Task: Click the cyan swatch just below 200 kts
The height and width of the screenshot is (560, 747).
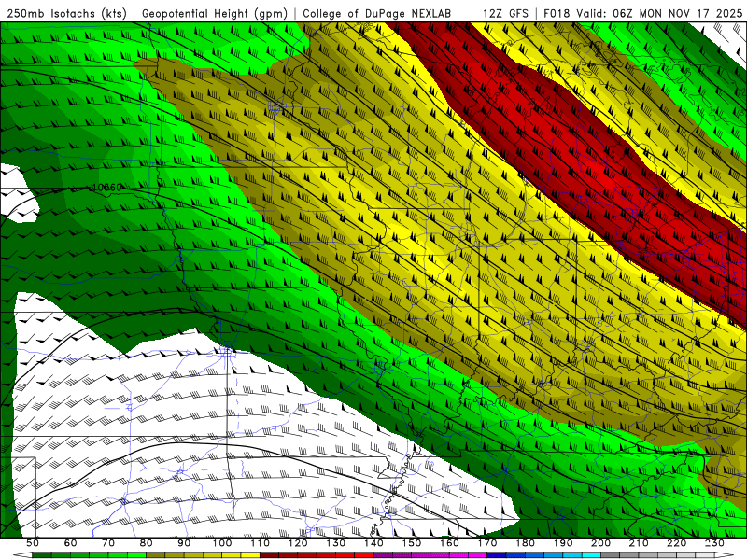Action: pyautogui.click(x=591, y=555)
